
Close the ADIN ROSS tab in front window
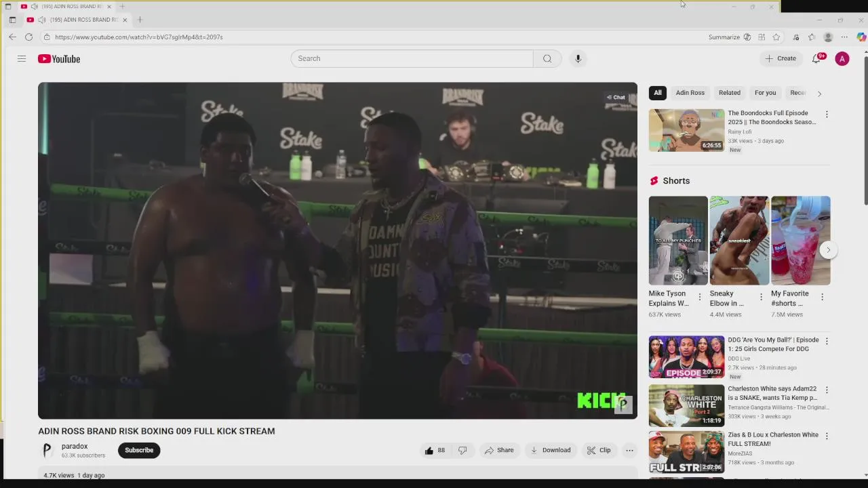[x=125, y=20]
